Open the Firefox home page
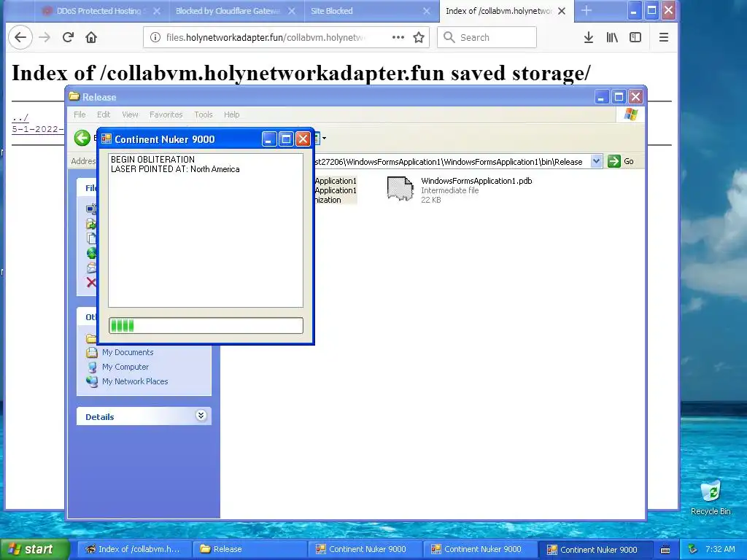Image resolution: width=747 pixels, height=560 pixels. [x=91, y=37]
